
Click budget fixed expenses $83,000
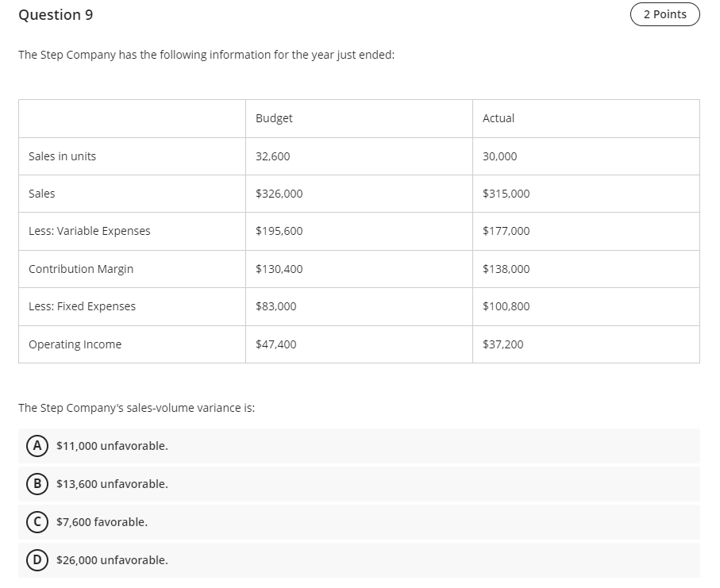point(276,306)
